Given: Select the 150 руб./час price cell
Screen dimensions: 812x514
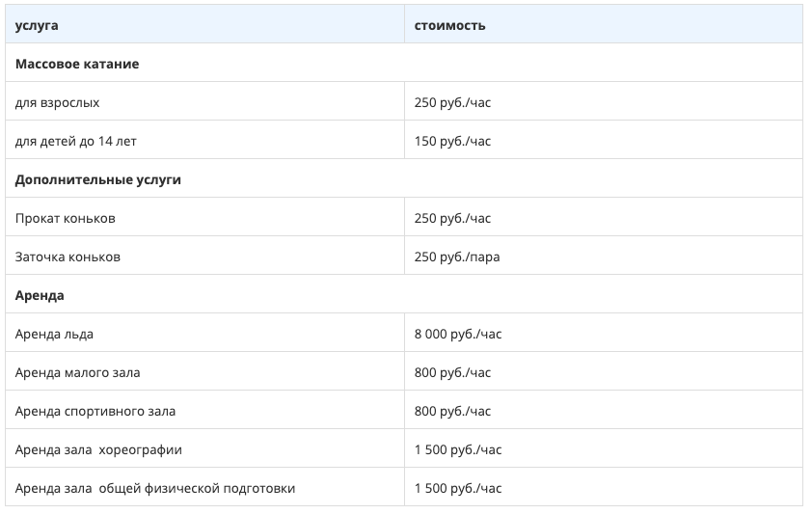Looking at the screenshot, I should pos(452,141).
